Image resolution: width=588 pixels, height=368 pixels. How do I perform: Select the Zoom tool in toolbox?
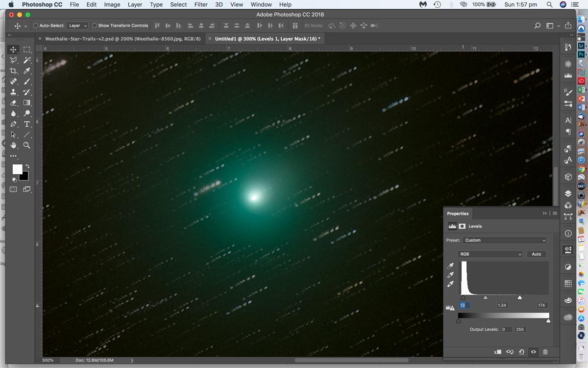pos(27,145)
